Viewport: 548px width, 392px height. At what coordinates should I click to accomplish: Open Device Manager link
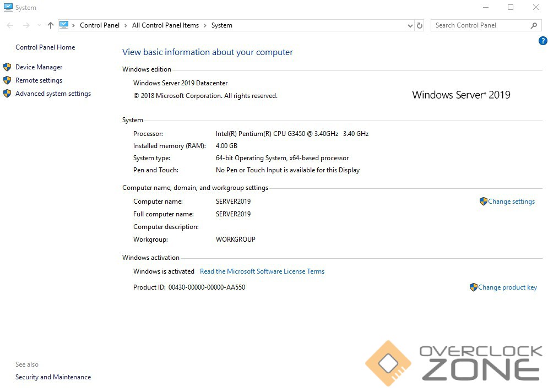39,67
